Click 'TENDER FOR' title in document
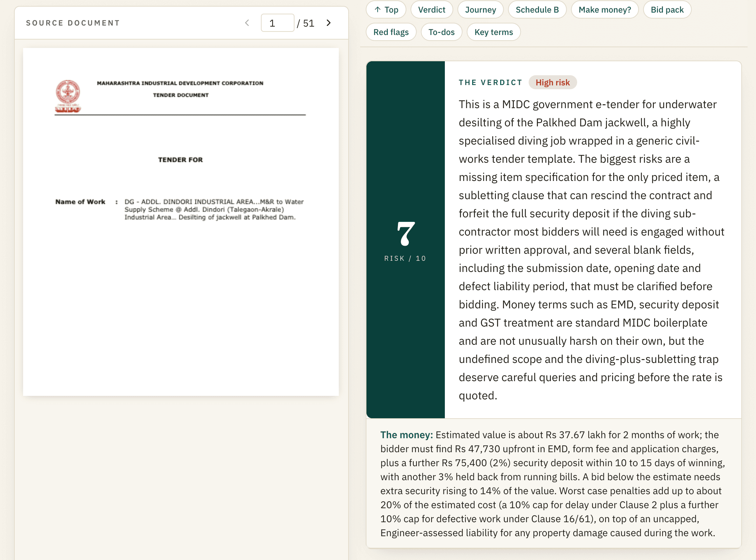This screenshot has width=756, height=560. click(180, 160)
